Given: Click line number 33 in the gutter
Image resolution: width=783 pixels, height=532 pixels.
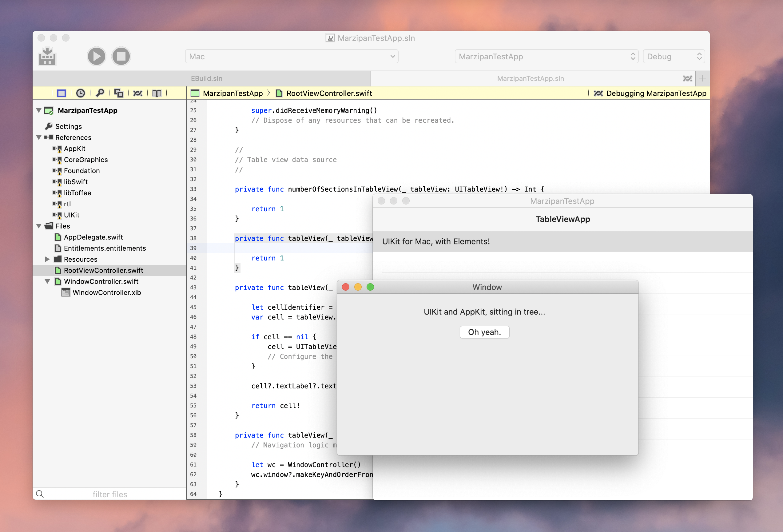Looking at the screenshot, I should coord(193,189).
